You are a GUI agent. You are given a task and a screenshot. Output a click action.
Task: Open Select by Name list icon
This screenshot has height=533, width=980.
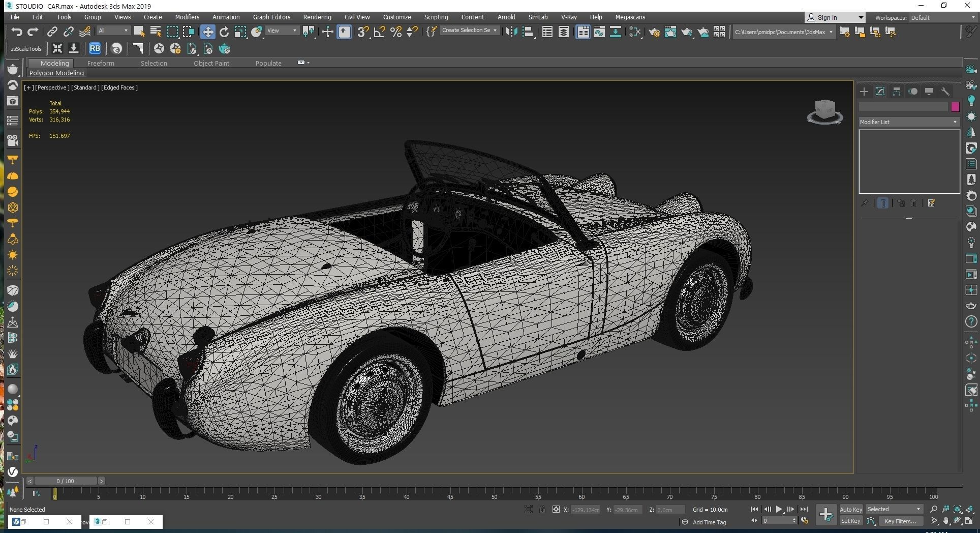(156, 32)
